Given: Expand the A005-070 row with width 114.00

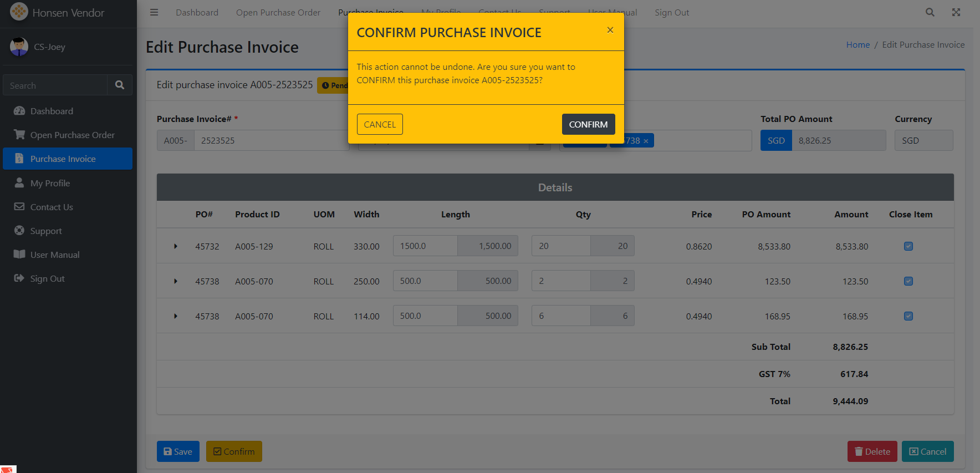Looking at the screenshot, I should tap(176, 316).
